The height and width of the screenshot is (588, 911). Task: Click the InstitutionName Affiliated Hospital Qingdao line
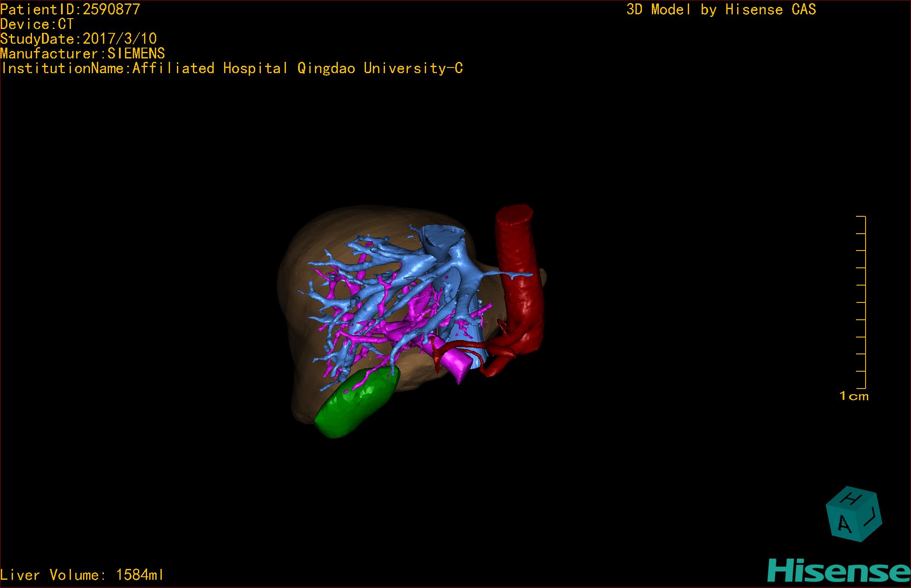(x=231, y=68)
